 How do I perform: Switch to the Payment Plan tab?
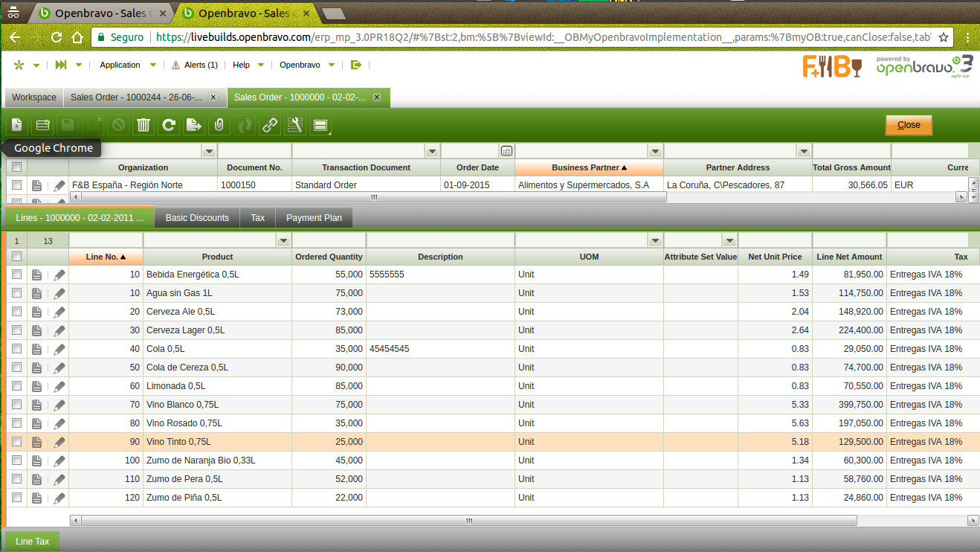click(314, 218)
